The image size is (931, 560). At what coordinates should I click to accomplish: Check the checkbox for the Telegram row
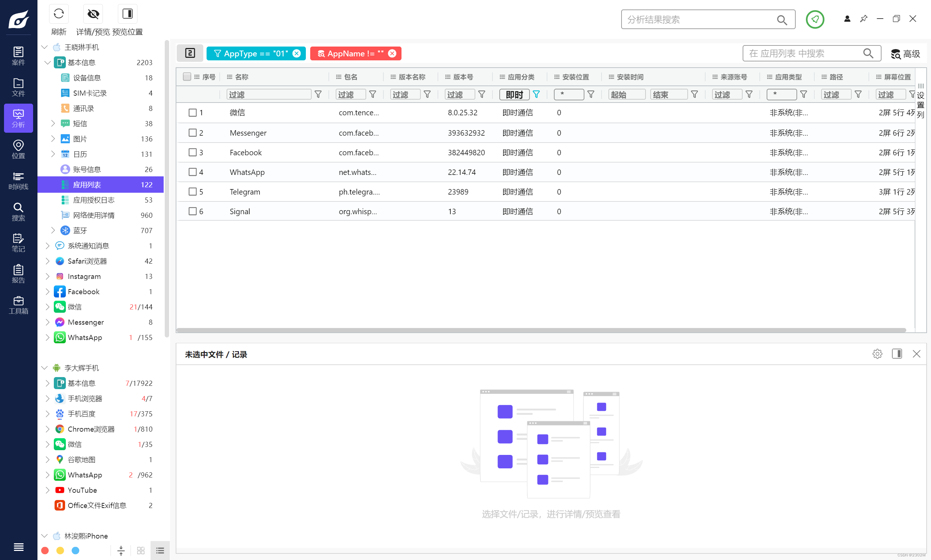(192, 192)
